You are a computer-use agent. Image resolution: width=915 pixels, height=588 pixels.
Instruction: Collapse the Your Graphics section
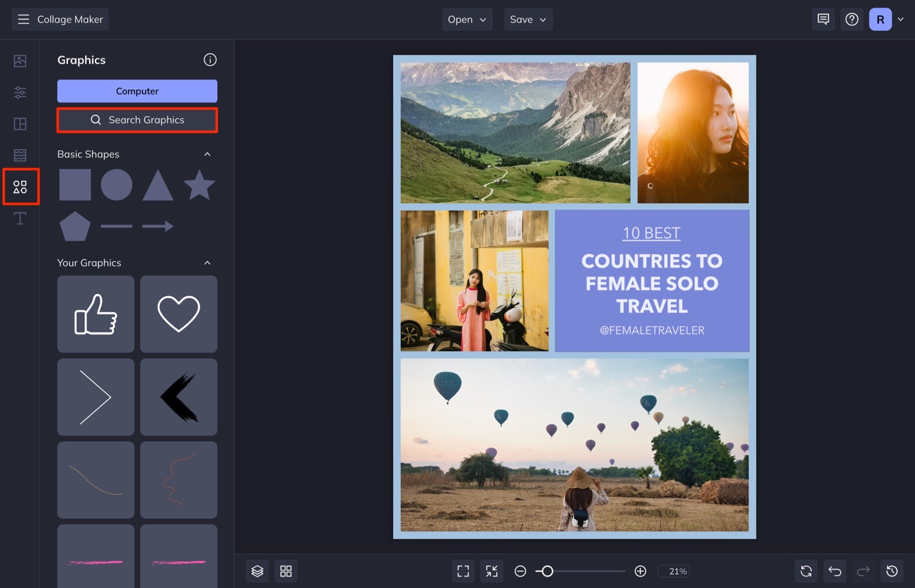[x=208, y=263]
